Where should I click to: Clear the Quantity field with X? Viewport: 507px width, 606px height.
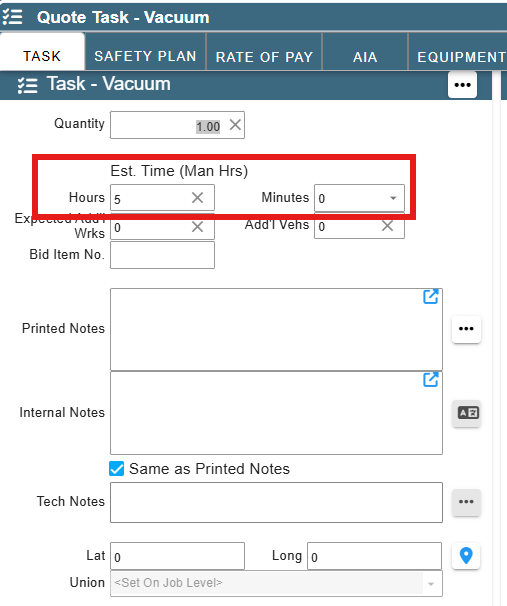point(235,125)
